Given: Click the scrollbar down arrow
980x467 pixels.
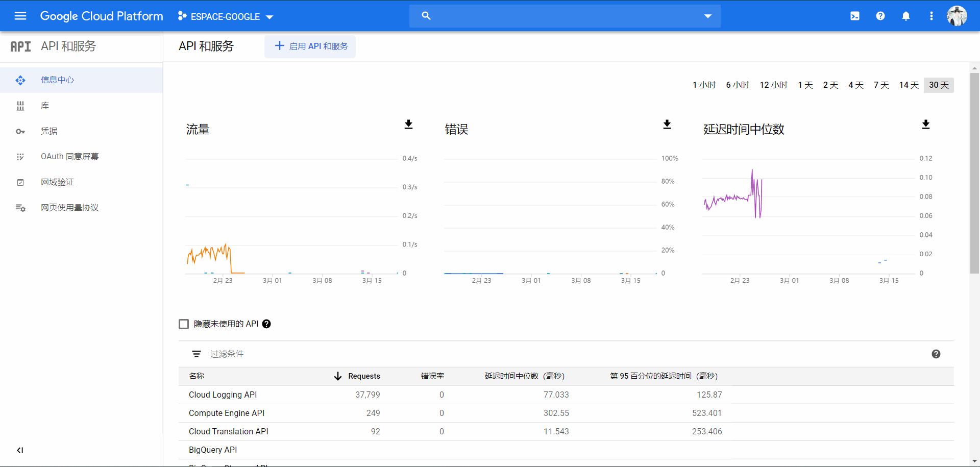Looking at the screenshot, I should pyautogui.click(x=974, y=461).
